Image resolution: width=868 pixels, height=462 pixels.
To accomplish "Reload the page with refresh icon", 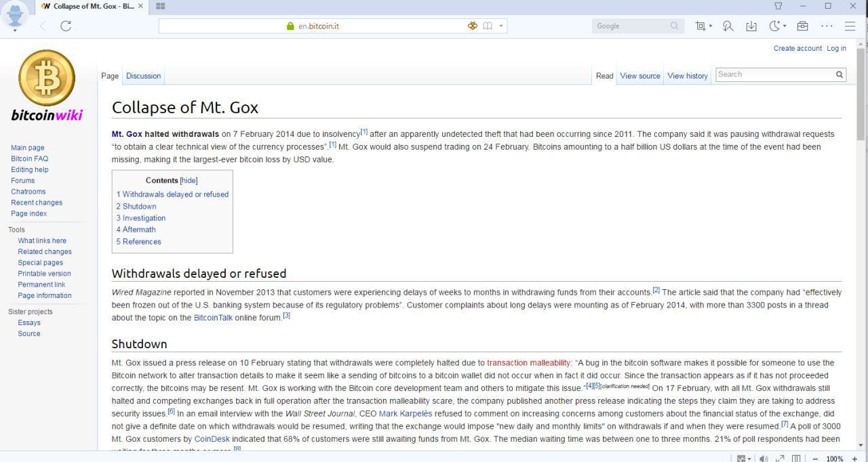I will click(x=66, y=26).
